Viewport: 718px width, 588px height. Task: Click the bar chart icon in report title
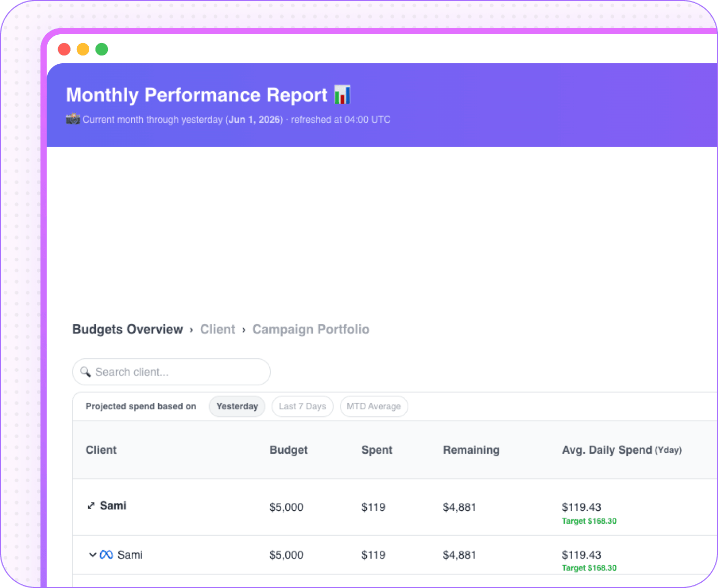pos(342,94)
